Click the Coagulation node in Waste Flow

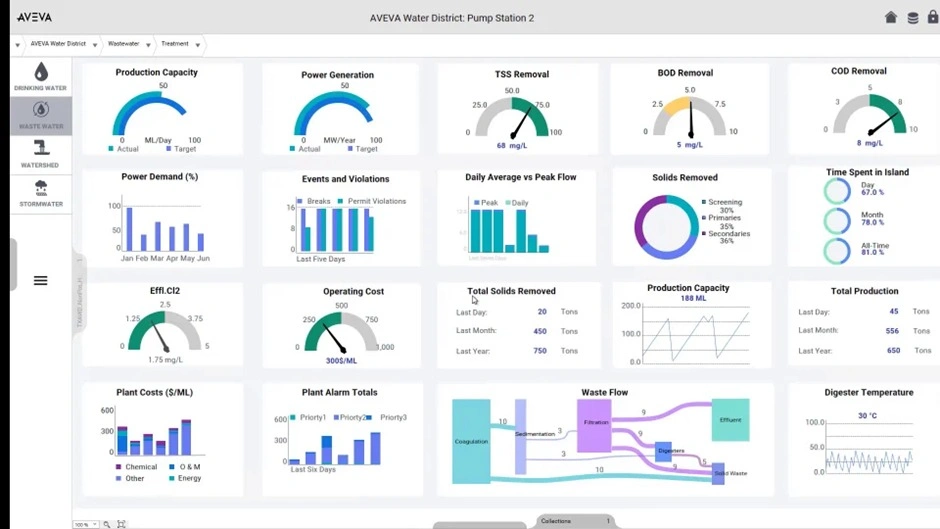point(471,441)
